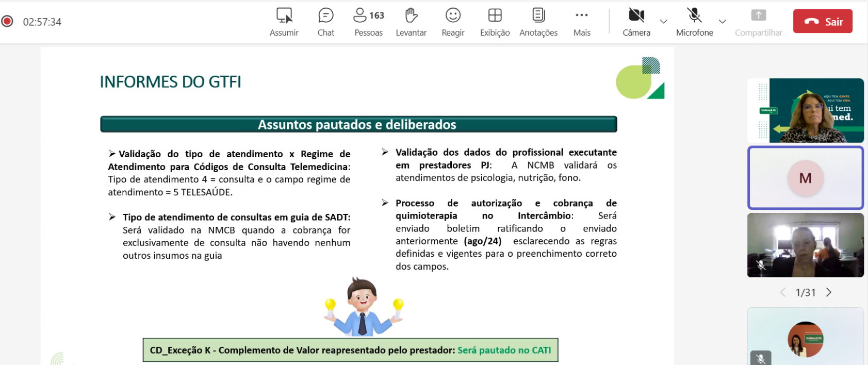Image resolution: width=868 pixels, height=365 pixels.
Task: Turn on the Câmera
Action: click(x=636, y=15)
